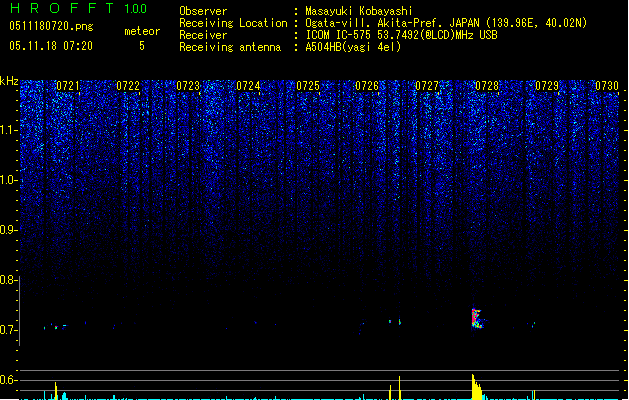Click the 0723 time marker
629x400 pixels.
click(188, 86)
